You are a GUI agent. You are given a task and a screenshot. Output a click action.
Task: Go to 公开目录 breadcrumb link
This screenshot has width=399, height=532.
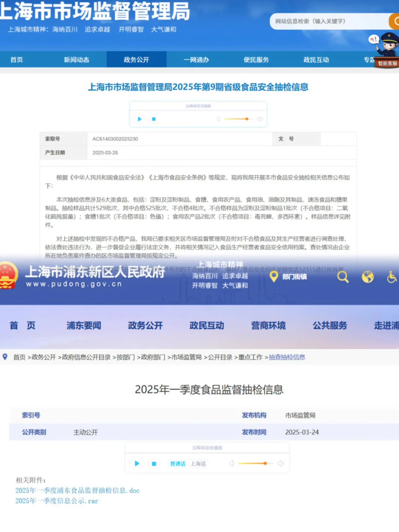pyautogui.click(x=220, y=357)
